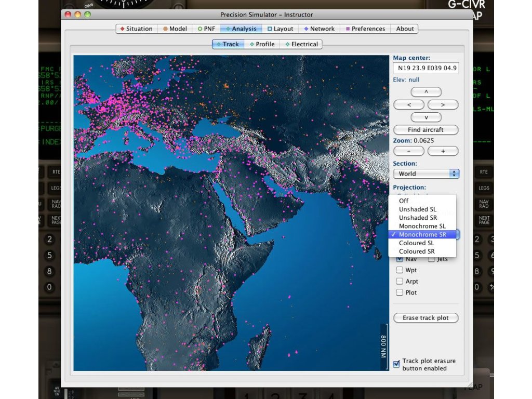The height and width of the screenshot is (399, 532).
Task: Switch to the Model tab
Action: (175, 29)
